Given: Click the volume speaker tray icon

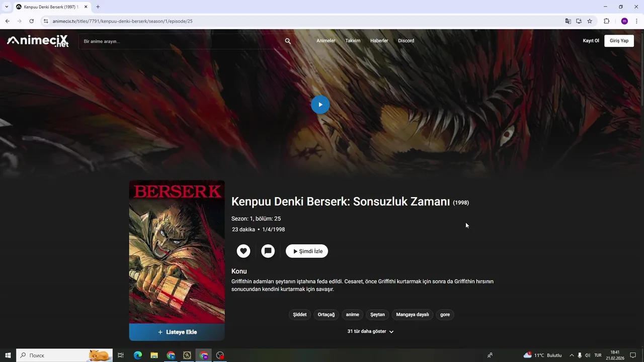Looking at the screenshot, I should pyautogui.click(x=587, y=355).
